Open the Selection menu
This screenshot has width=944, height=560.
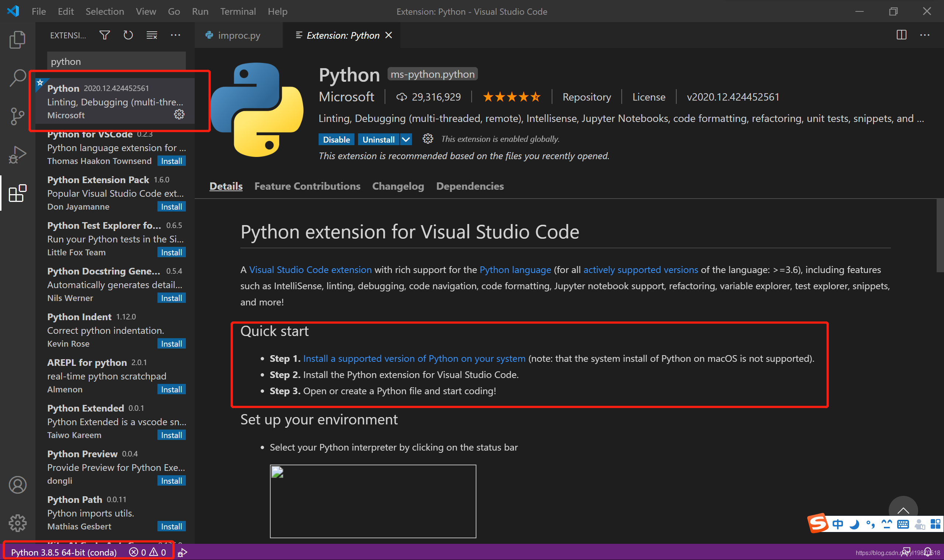pos(105,11)
